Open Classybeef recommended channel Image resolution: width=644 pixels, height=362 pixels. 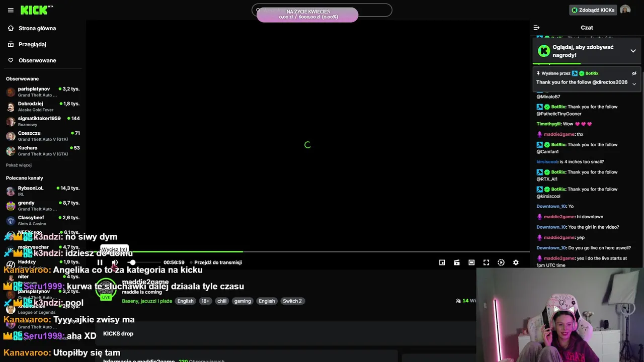(x=43, y=220)
